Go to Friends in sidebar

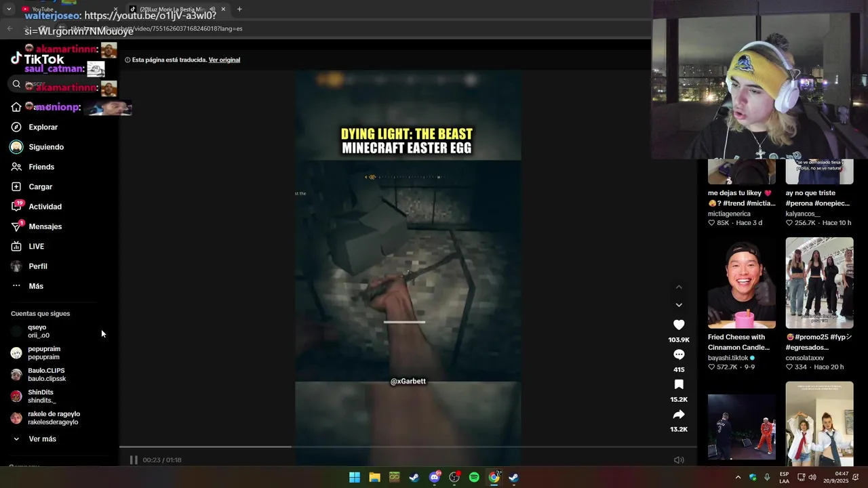click(41, 167)
